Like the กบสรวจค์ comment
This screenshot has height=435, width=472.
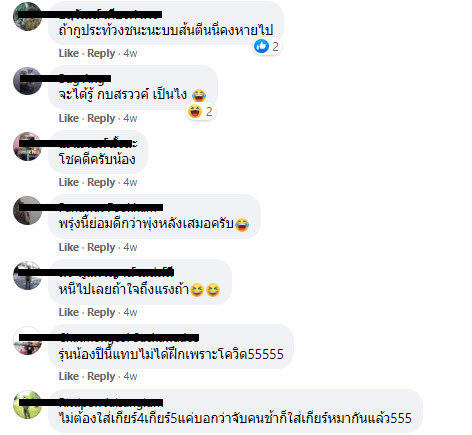(69, 118)
